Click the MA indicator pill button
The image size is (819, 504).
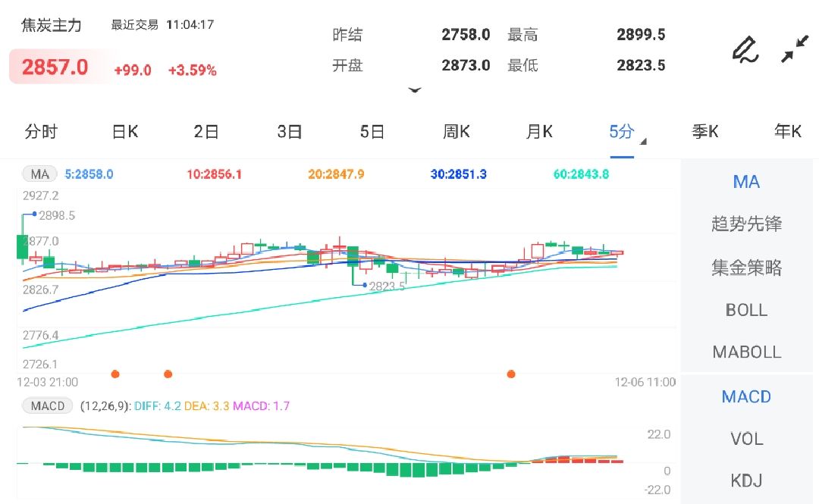point(39,174)
